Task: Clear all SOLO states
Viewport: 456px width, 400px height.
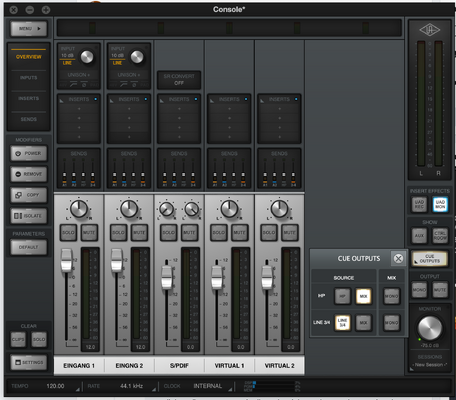Action: coord(39,339)
